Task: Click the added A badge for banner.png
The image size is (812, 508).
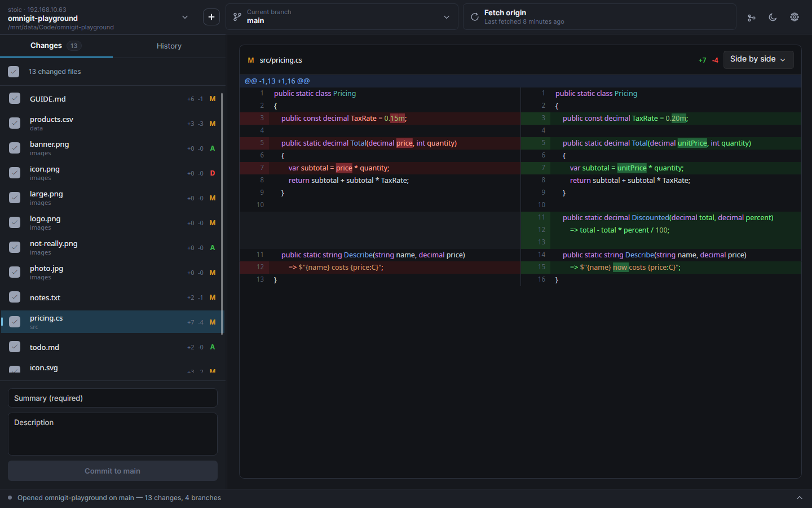Action: pos(213,148)
